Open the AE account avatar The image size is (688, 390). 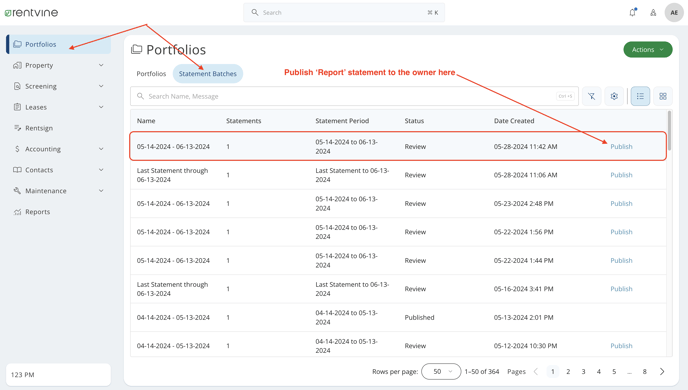pyautogui.click(x=674, y=13)
